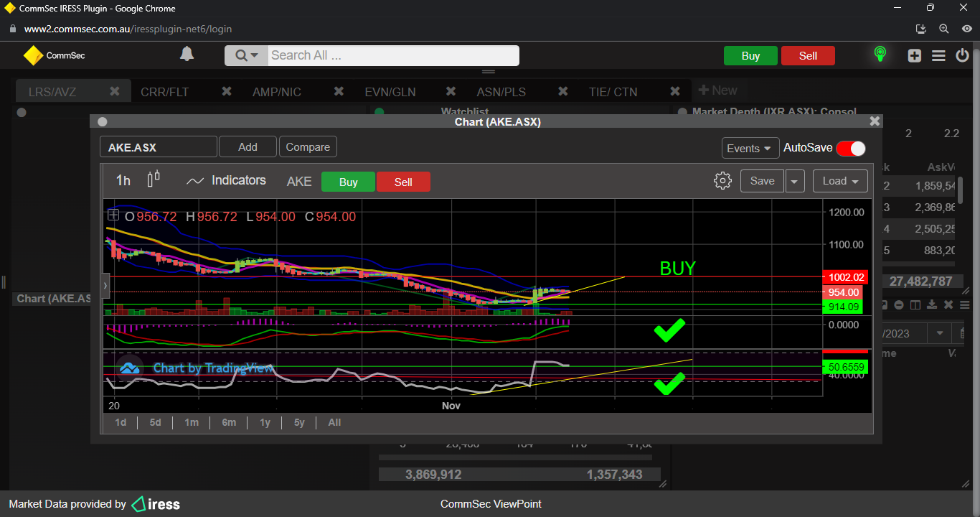Select the 1y time range
980x517 pixels.
(265, 422)
